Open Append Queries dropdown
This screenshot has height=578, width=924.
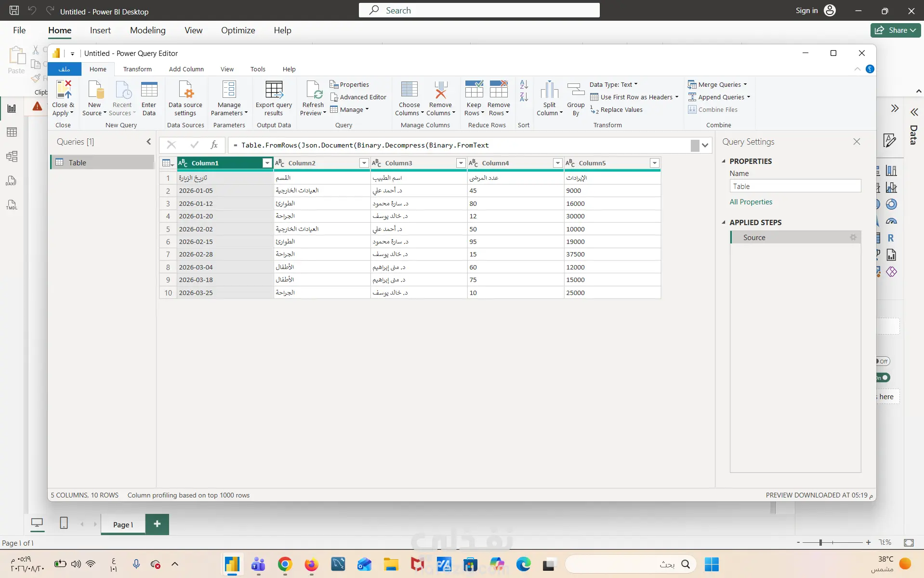click(719, 97)
